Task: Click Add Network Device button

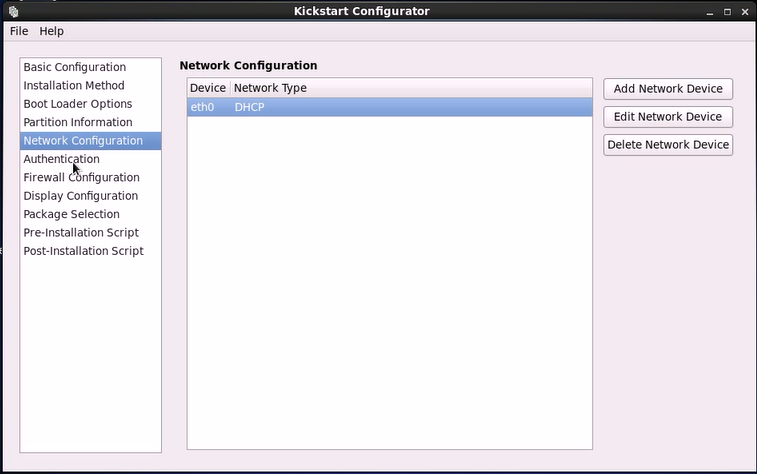Action: point(668,89)
